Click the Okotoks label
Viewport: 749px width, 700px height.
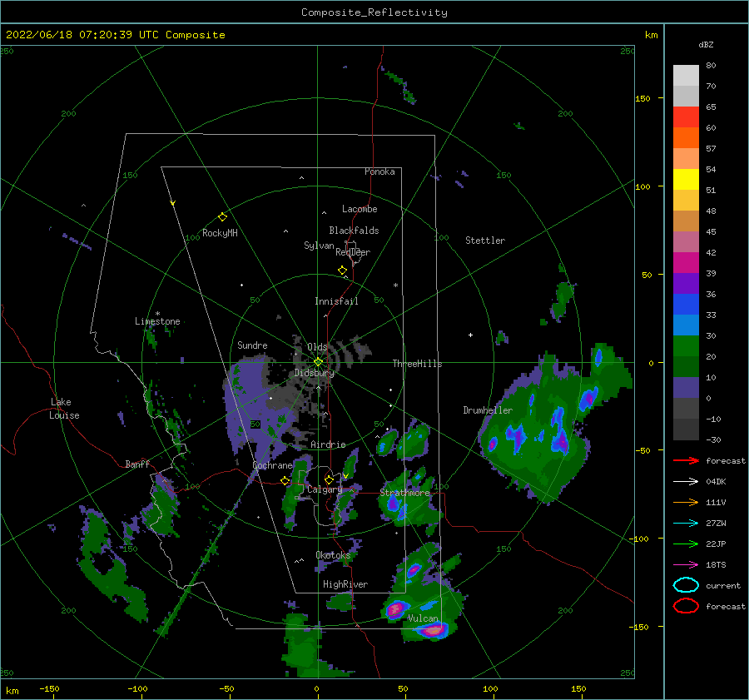point(333,555)
